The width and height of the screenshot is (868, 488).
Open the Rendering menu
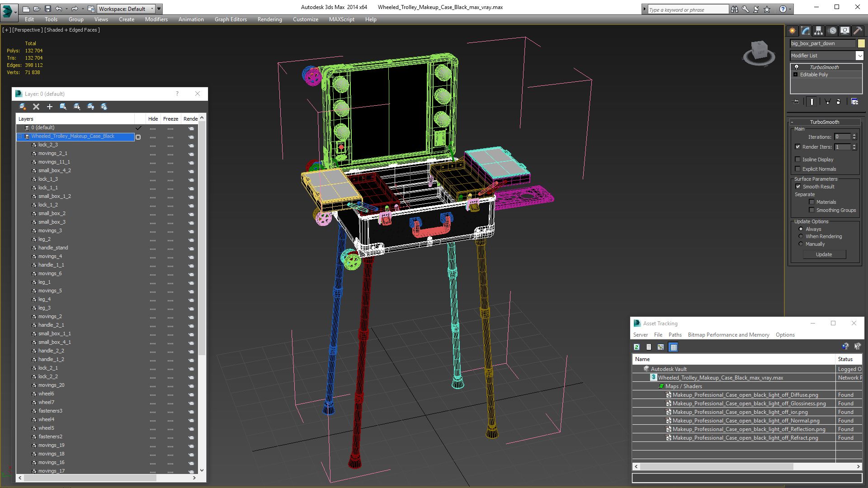click(269, 19)
